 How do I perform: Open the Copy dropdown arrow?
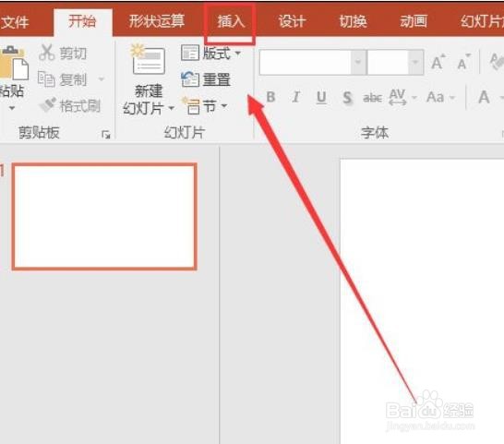[102, 79]
